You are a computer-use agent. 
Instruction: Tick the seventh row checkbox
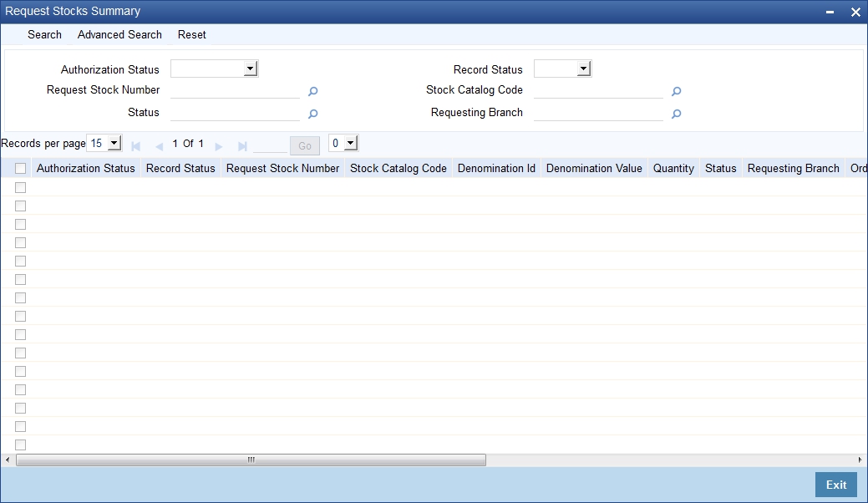coord(21,297)
